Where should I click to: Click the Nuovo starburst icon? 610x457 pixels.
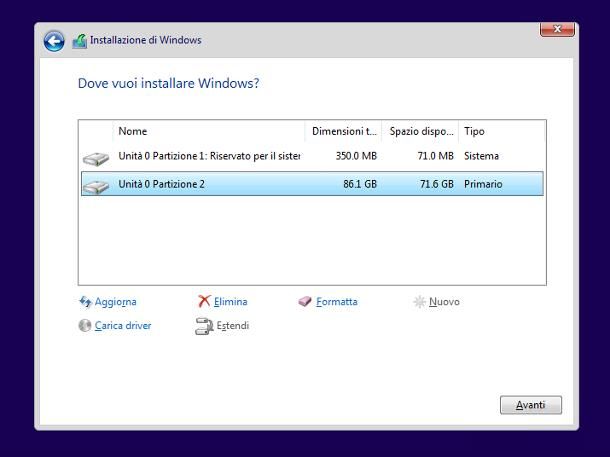419,301
